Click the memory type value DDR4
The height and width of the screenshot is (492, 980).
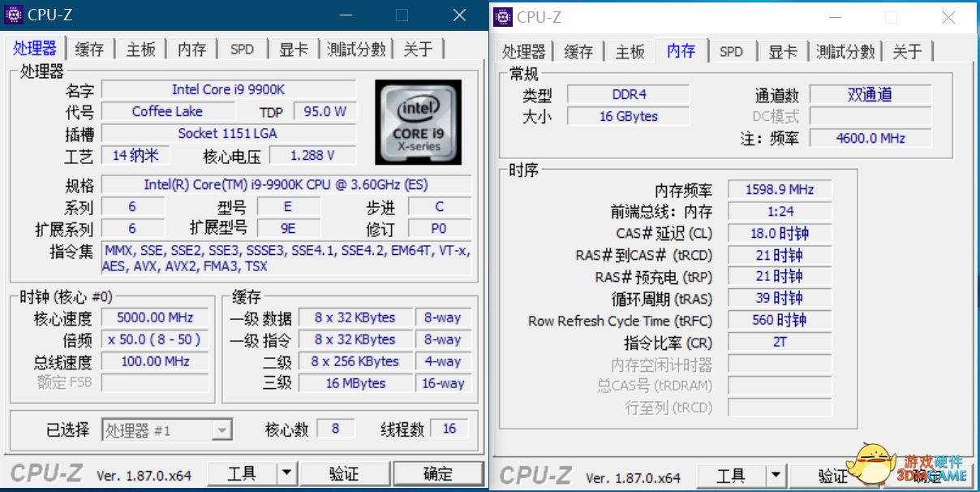[x=629, y=94]
